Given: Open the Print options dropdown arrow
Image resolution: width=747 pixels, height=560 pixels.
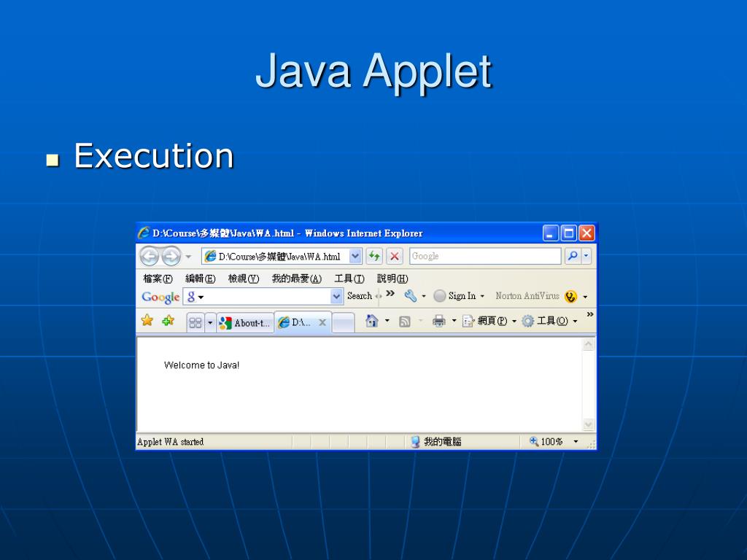Looking at the screenshot, I should click(454, 321).
